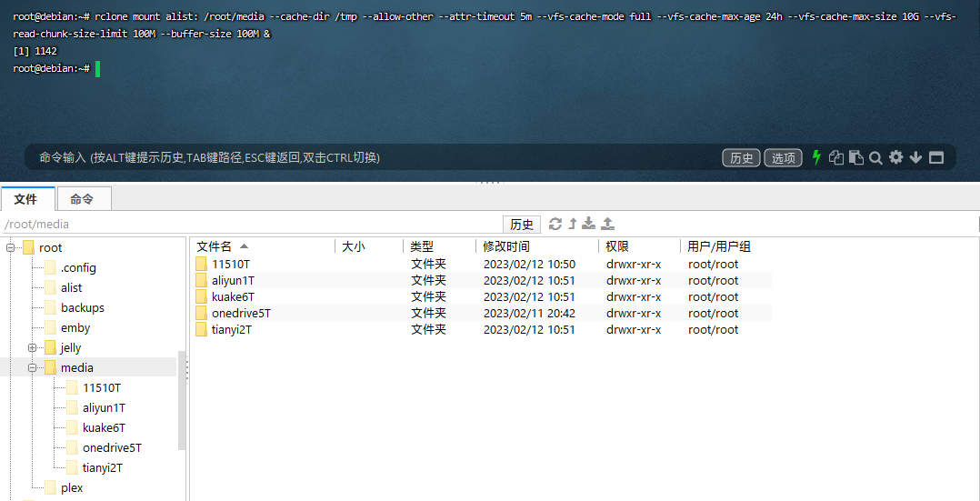
Task: Click the 选项 button in command bar
Action: [783, 157]
